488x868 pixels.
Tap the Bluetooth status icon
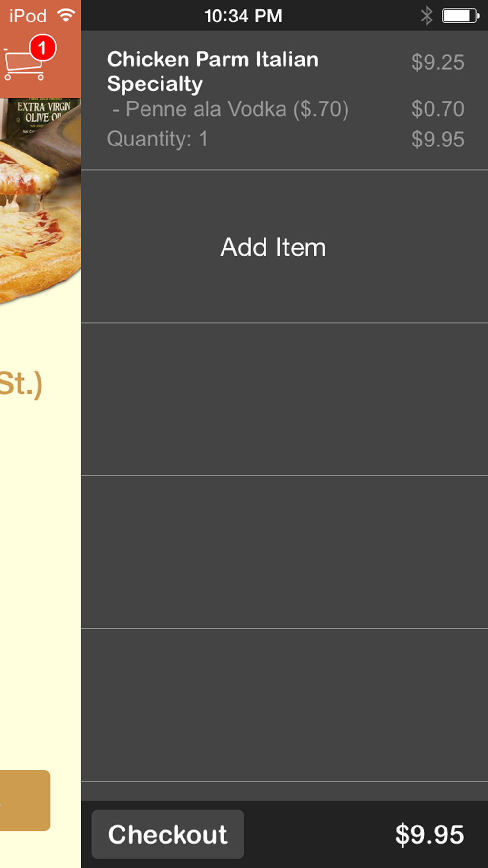[x=427, y=16]
